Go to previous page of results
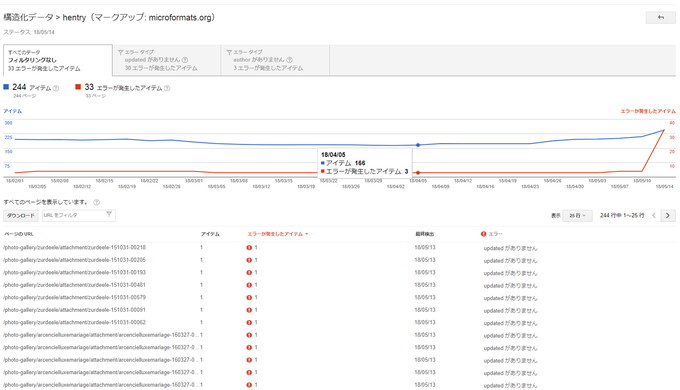Image resolution: width=680 pixels, height=390 pixels. (x=654, y=216)
